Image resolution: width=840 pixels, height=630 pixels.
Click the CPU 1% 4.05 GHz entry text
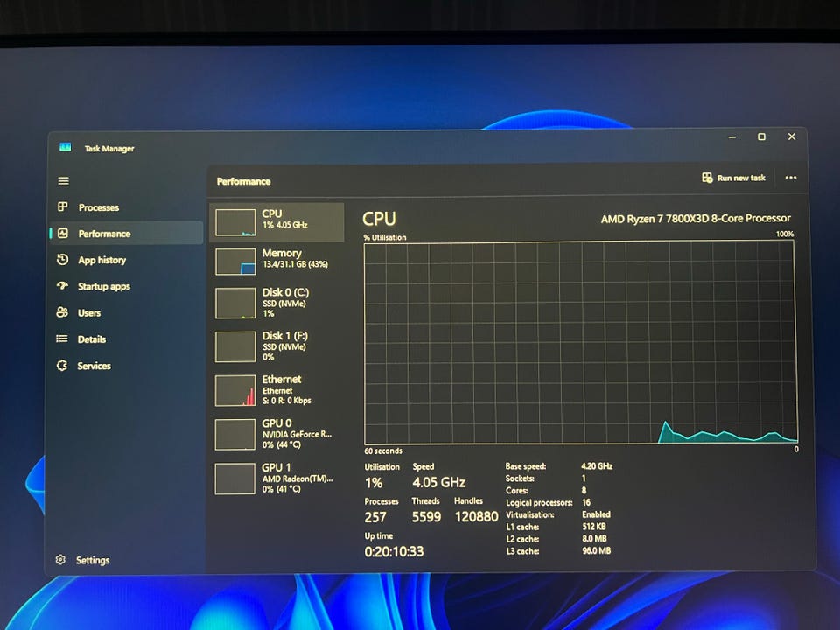pyautogui.click(x=284, y=225)
